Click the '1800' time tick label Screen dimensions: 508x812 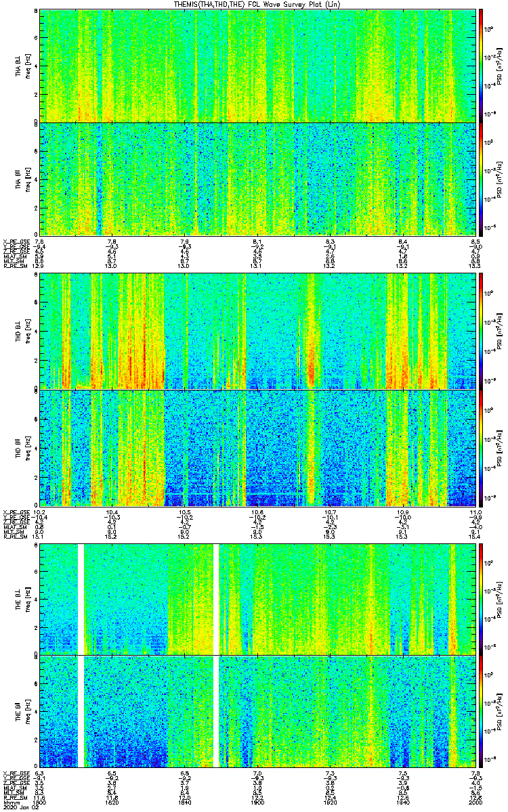pyautogui.click(x=39, y=803)
